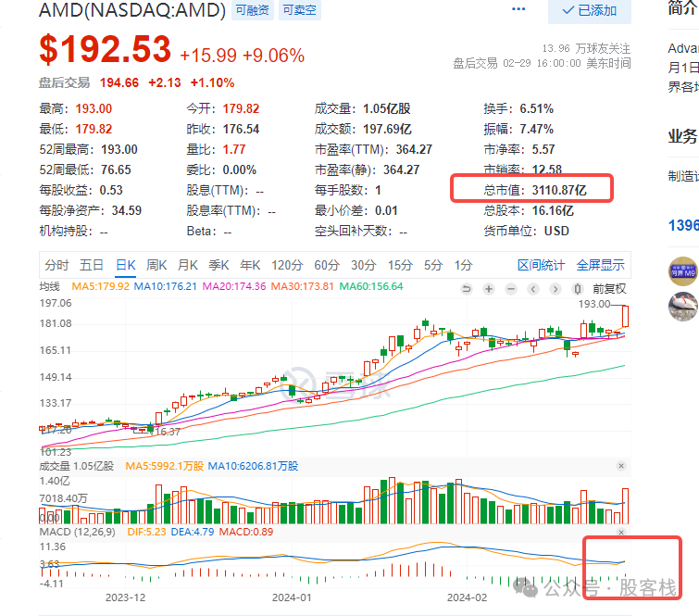Image resolution: width=699 pixels, height=616 pixels.
Task: Click the 可卖空 tag
Action: click(300, 10)
